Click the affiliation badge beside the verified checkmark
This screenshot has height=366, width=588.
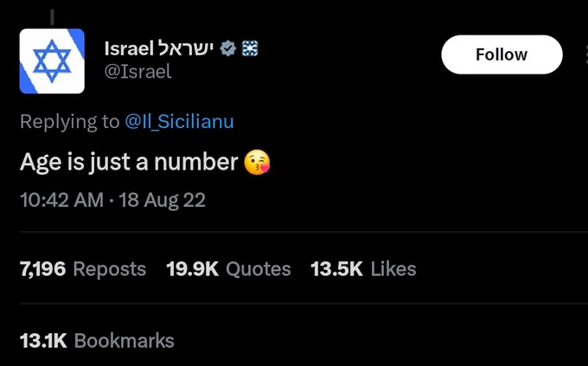coord(248,48)
